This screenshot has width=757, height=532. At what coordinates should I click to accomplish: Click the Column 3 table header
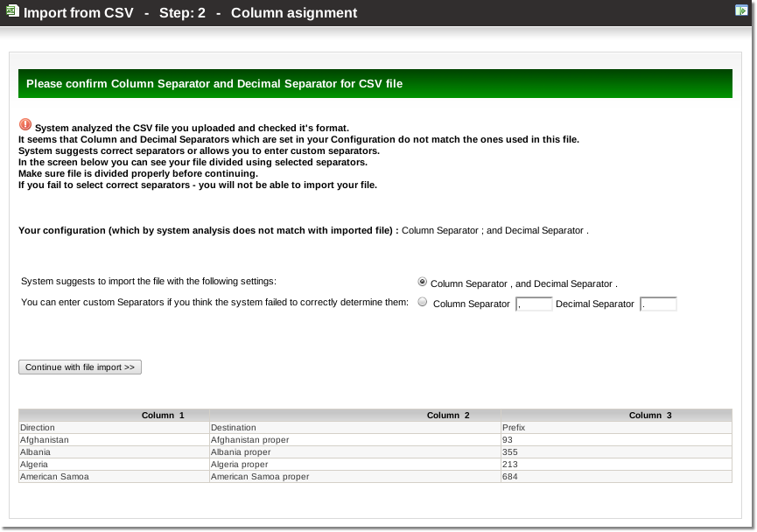point(650,415)
